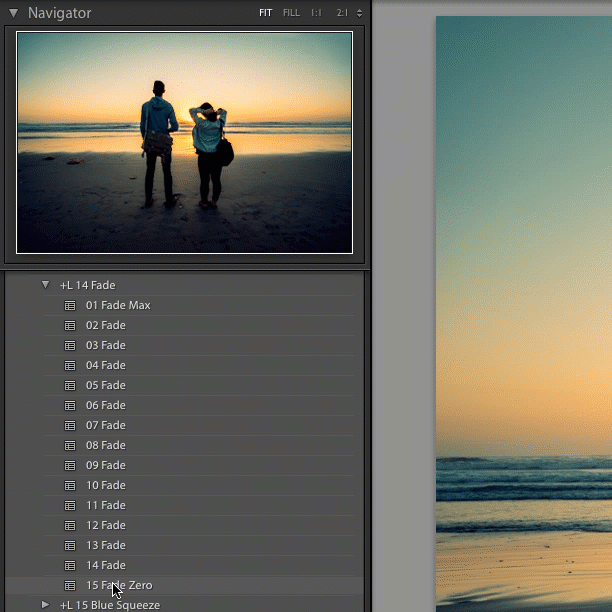Collapse the Navigator panel triangle
The height and width of the screenshot is (612, 612).
(13, 13)
